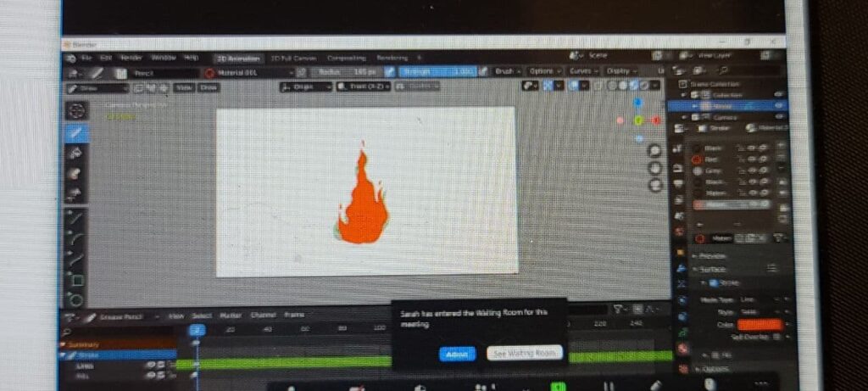Click the Admit button in the notification
The image size is (868, 391).
click(457, 353)
